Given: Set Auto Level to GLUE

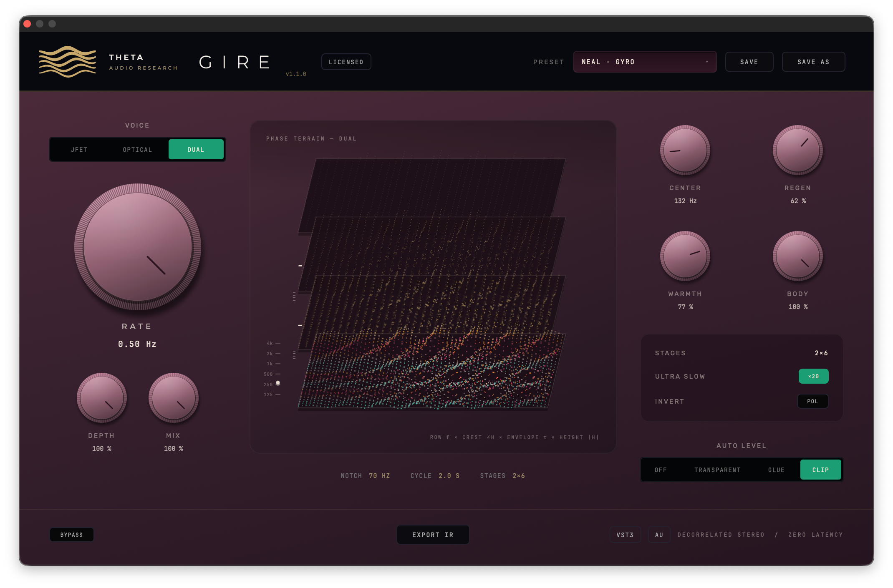Looking at the screenshot, I should (777, 470).
